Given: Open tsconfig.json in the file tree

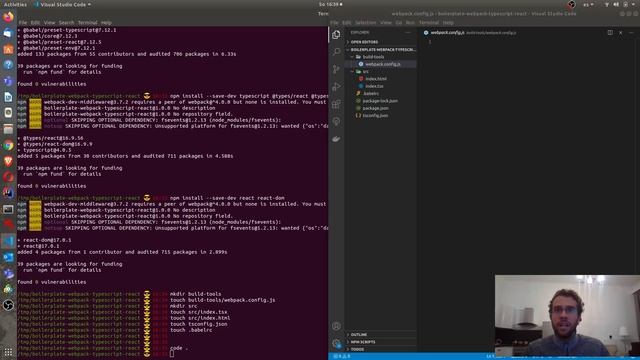Looking at the screenshot, I should [381, 116].
